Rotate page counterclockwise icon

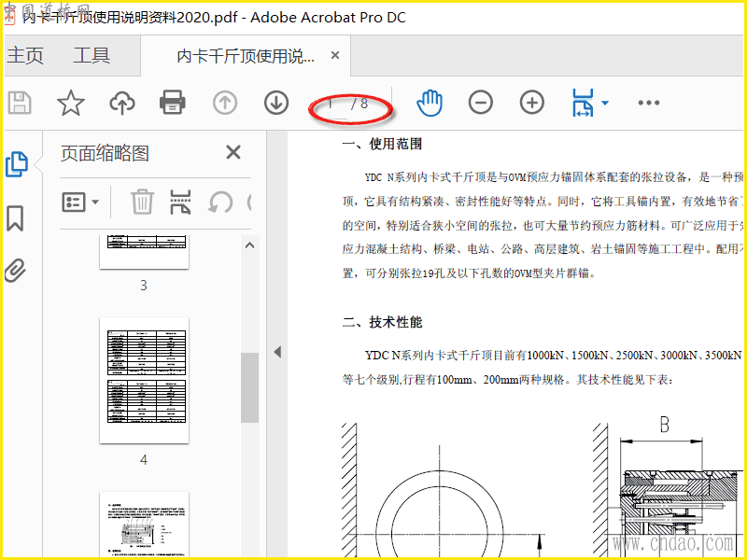[x=220, y=203]
